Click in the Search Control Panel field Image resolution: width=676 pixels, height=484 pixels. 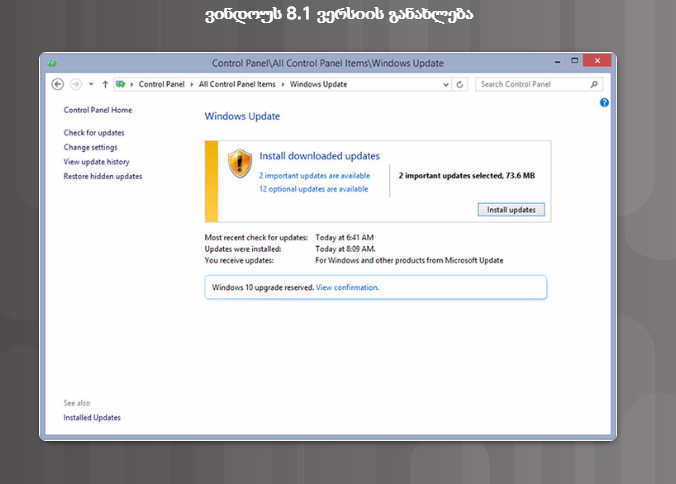pos(530,84)
